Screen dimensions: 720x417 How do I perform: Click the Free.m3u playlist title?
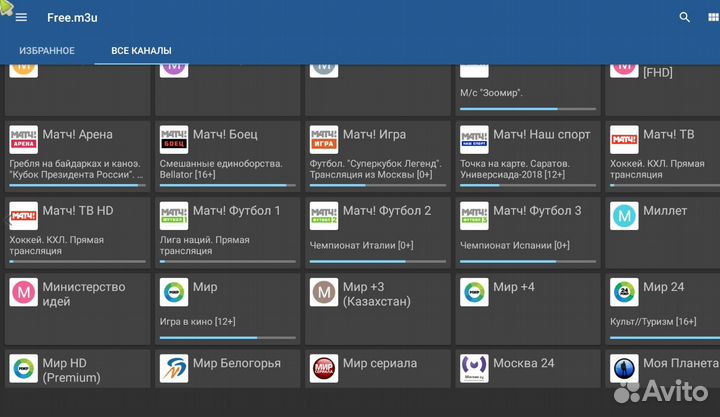click(72, 17)
